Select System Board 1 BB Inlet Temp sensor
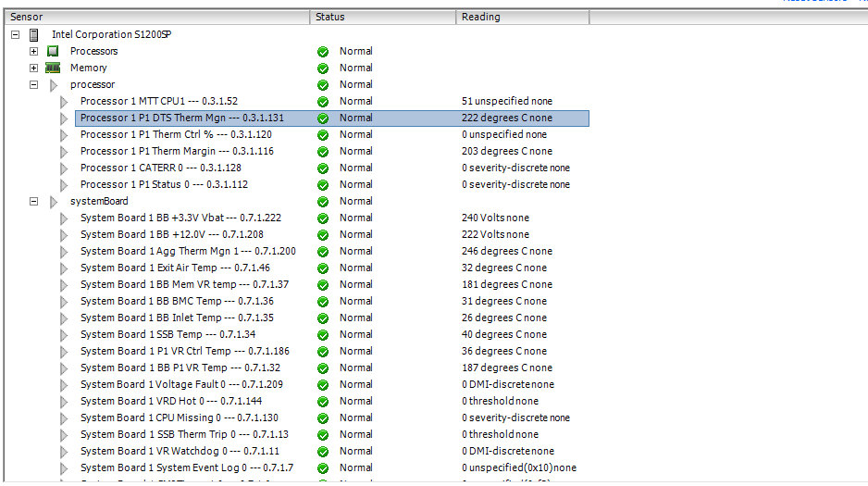Image resolution: width=868 pixels, height=486 pixels. [177, 318]
